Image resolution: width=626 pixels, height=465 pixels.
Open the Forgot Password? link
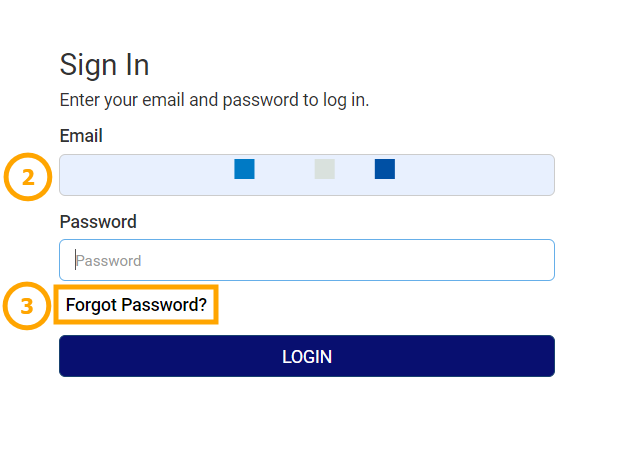pos(136,305)
